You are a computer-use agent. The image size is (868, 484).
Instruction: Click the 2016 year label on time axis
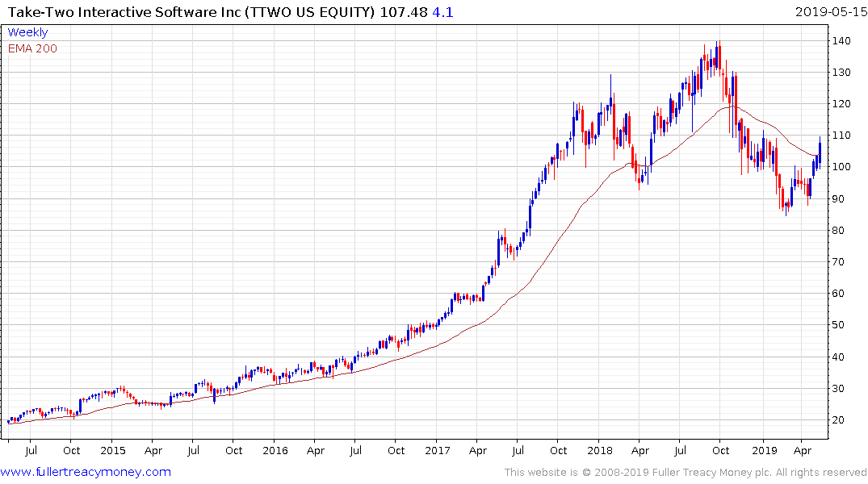point(275,450)
